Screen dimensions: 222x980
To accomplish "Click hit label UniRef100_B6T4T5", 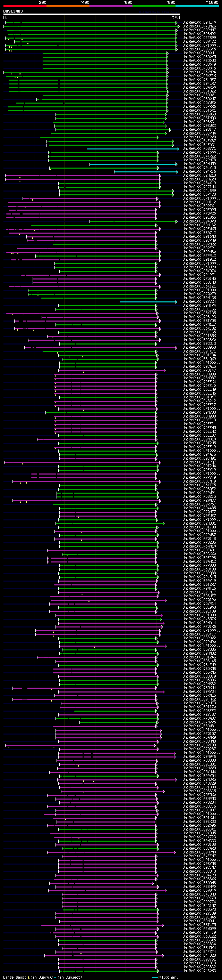I will click(x=199, y=925).
